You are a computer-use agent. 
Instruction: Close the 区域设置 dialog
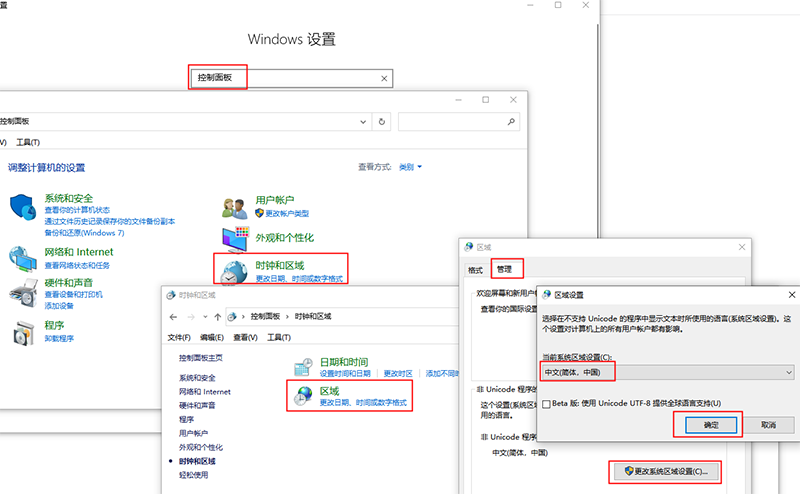click(x=791, y=294)
